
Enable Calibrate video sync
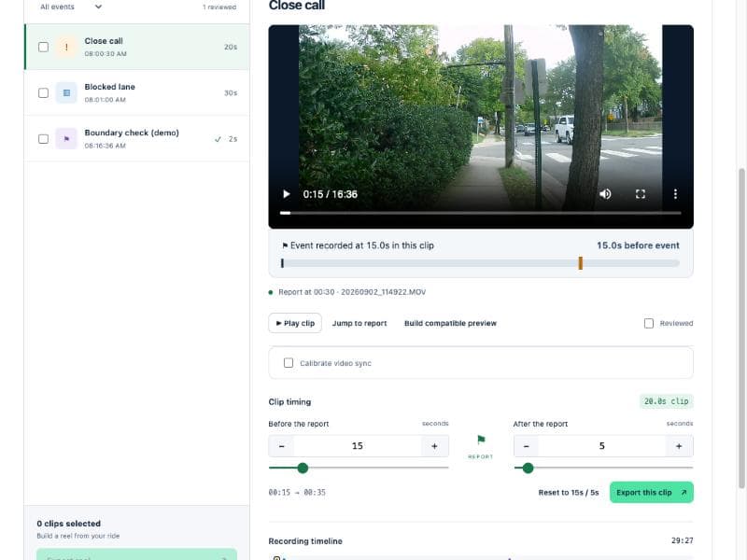pyautogui.click(x=289, y=363)
